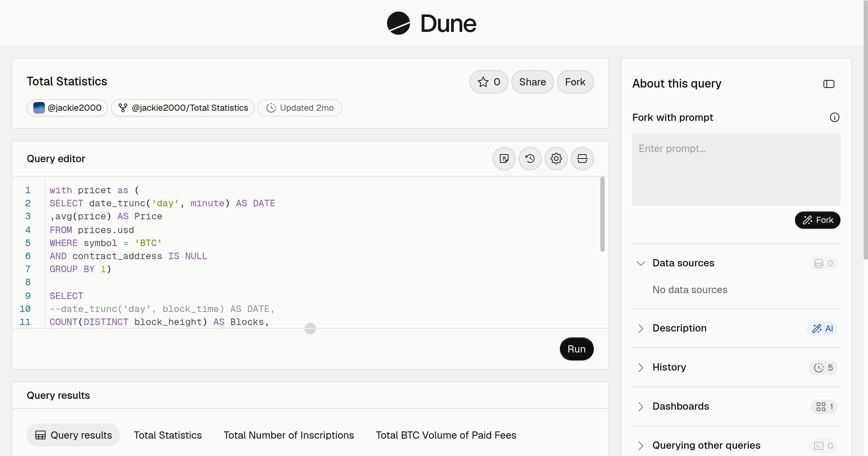This screenshot has height=456, width=868.
Task: Toggle editor layout expand icon
Action: coord(582,159)
